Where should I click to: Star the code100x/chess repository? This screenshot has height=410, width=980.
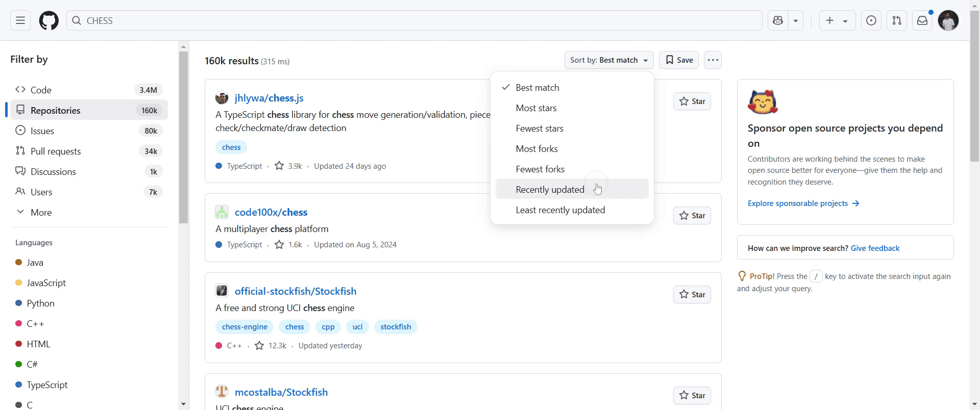(x=692, y=216)
